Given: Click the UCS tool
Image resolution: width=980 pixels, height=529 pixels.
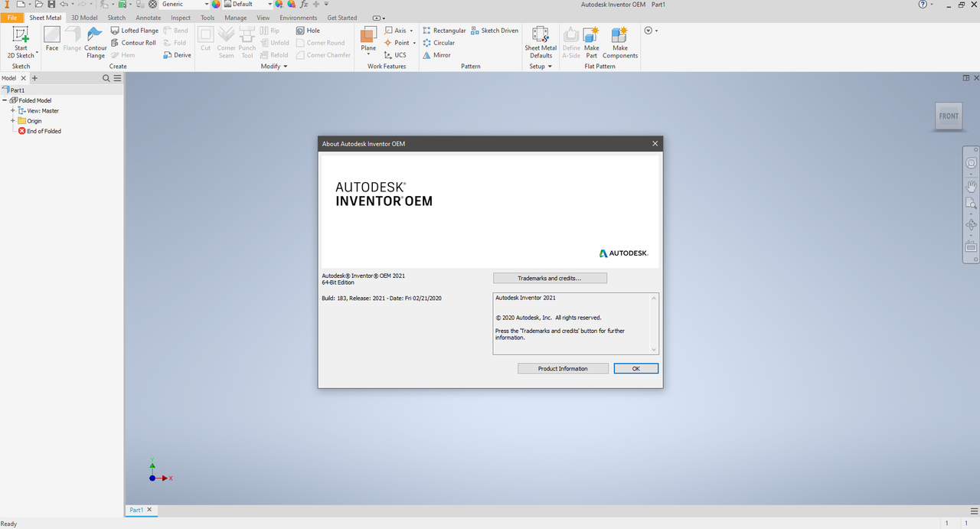Looking at the screenshot, I should click(396, 55).
